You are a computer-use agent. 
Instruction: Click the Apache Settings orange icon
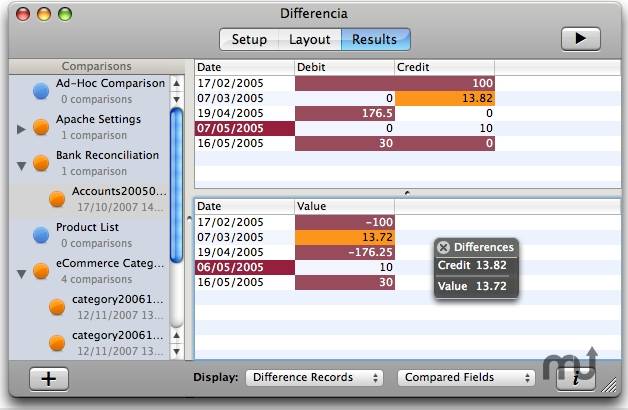click(x=41, y=127)
